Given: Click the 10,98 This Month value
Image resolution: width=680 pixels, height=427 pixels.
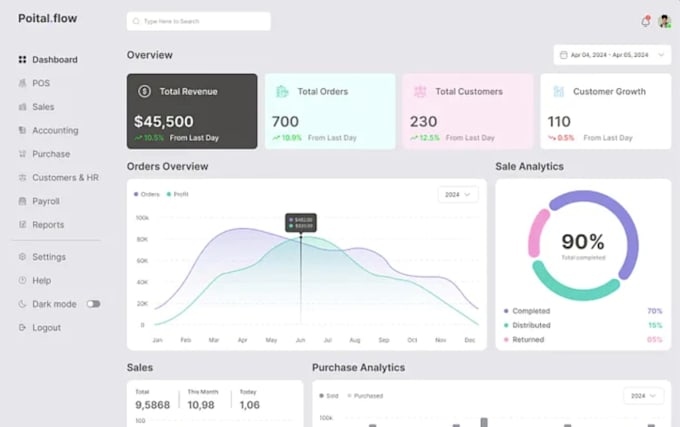Looking at the screenshot, I should [201, 405].
